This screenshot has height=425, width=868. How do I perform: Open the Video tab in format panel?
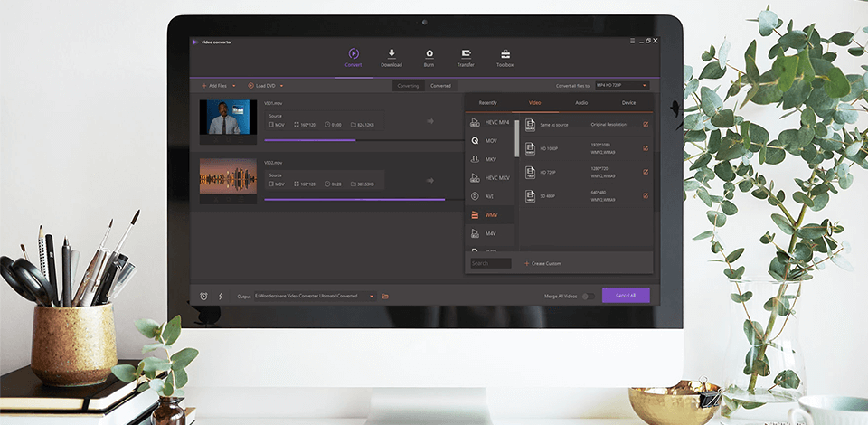[x=534, y=103]
